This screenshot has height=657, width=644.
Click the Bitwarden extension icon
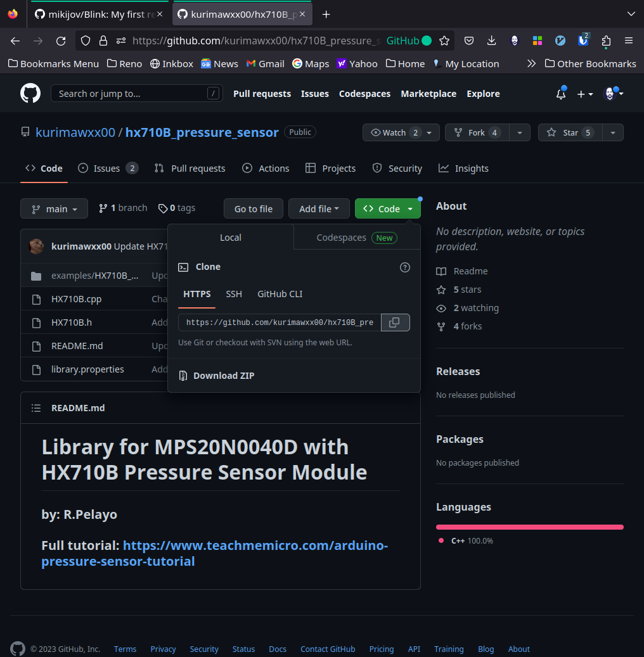click(x=583, y=40)
